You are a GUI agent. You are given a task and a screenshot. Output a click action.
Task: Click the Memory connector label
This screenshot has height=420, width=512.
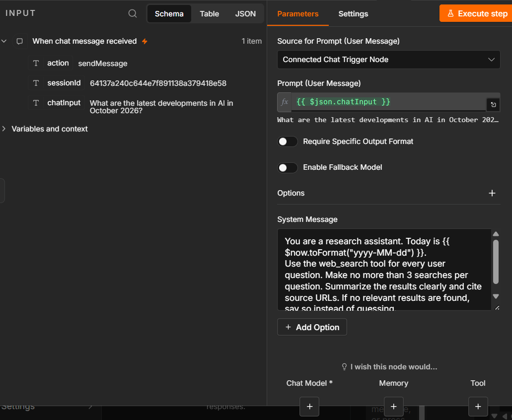tap(393, 383)
